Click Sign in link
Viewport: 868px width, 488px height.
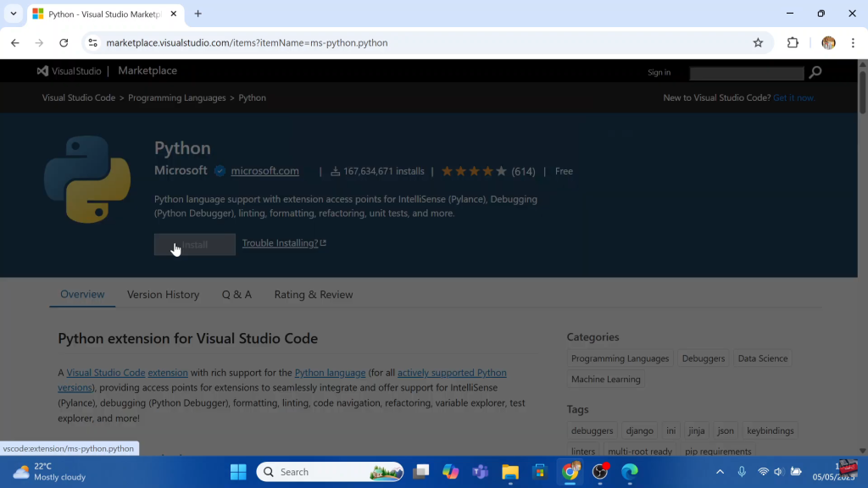[659, 73]
